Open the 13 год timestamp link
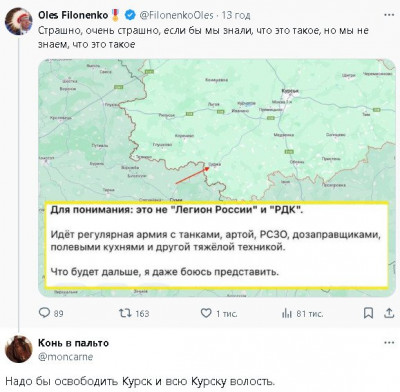This screenshot has width=400, height=392. (236, 15)
